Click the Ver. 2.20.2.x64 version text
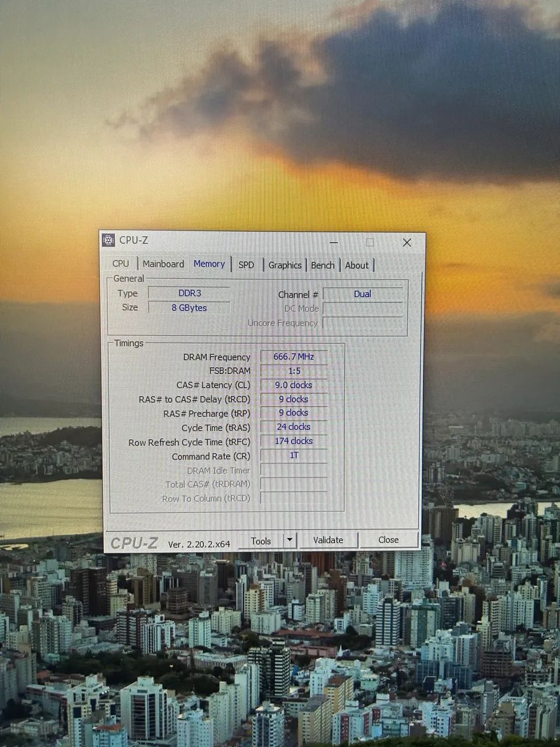This screenshot has width=560, height=747. click(x=199, y=544)
